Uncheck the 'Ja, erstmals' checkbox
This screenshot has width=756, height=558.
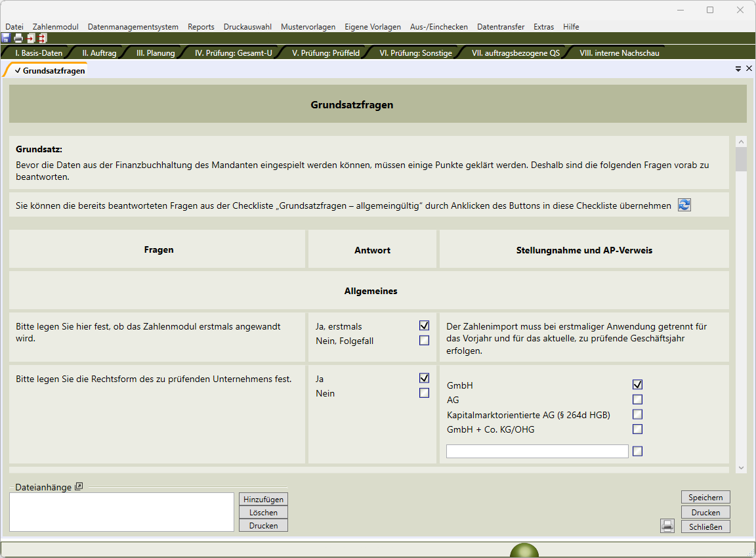pos(424,326)
